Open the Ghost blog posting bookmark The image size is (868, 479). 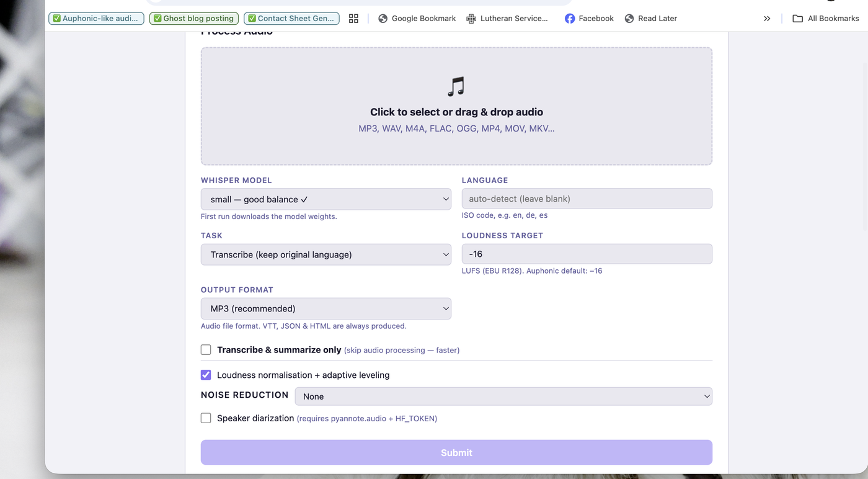tap(194, 19)
